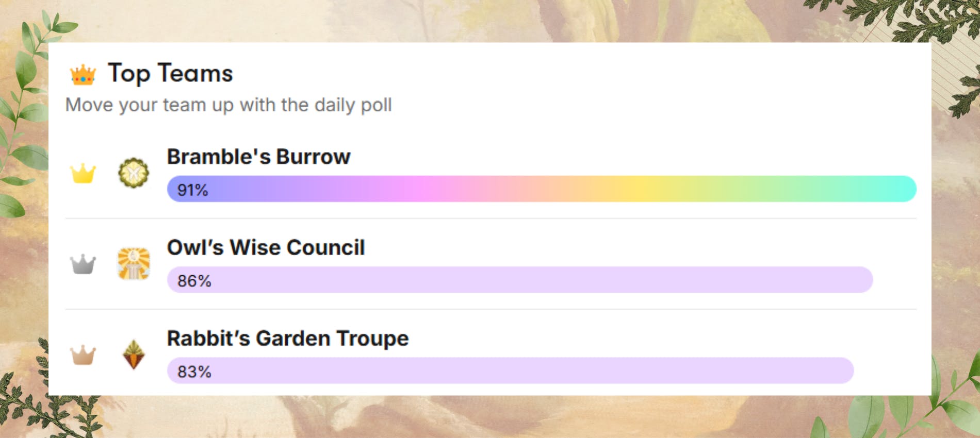Click the lavender bar for Rabbit's Garden Troupe
The height and width of the screenshot is (438, 980).
click(x=511, y=370)
